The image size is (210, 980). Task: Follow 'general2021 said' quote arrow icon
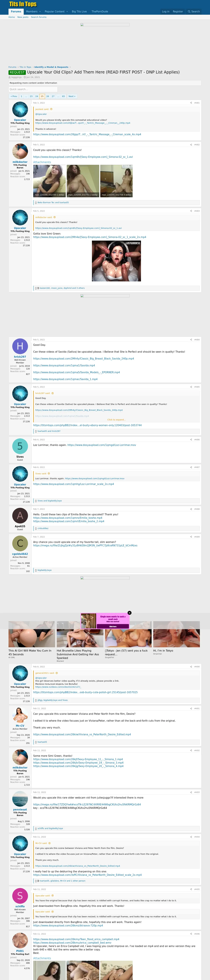point(57,673)
